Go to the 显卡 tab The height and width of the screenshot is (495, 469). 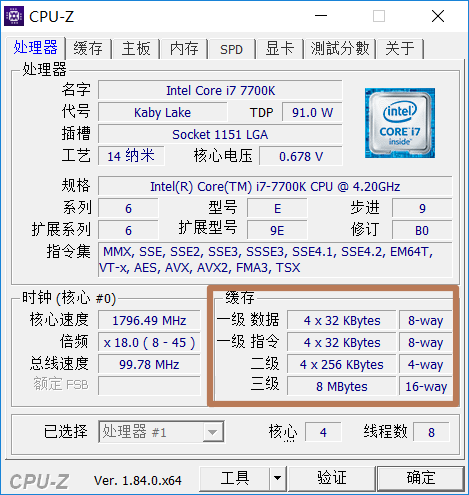pos(280,49)
